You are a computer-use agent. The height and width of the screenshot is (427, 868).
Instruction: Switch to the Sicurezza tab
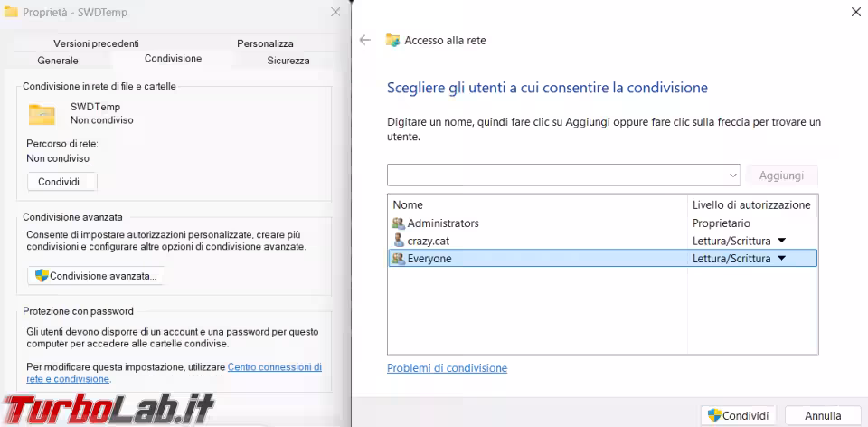pyautogui.click(x=288, y=61)
